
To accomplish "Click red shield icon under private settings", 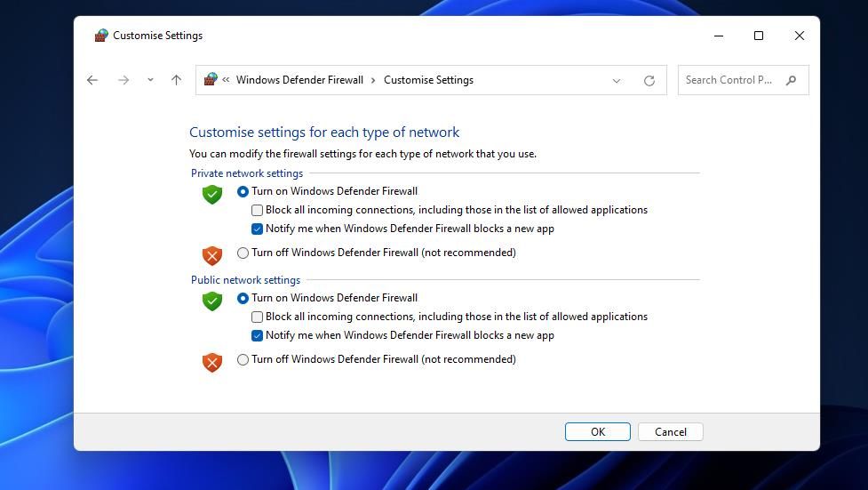I will 212,255.
